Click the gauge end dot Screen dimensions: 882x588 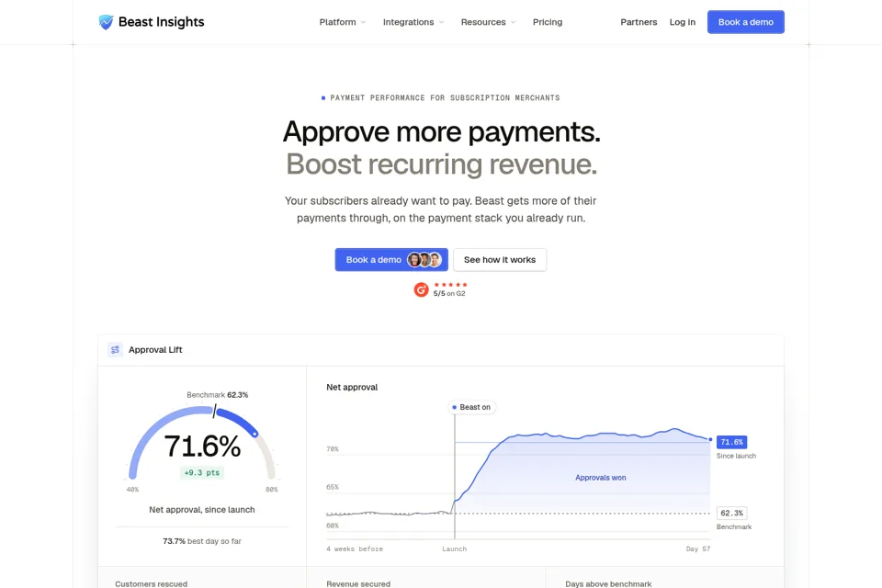pyautogui.click(x=254, y=434)
